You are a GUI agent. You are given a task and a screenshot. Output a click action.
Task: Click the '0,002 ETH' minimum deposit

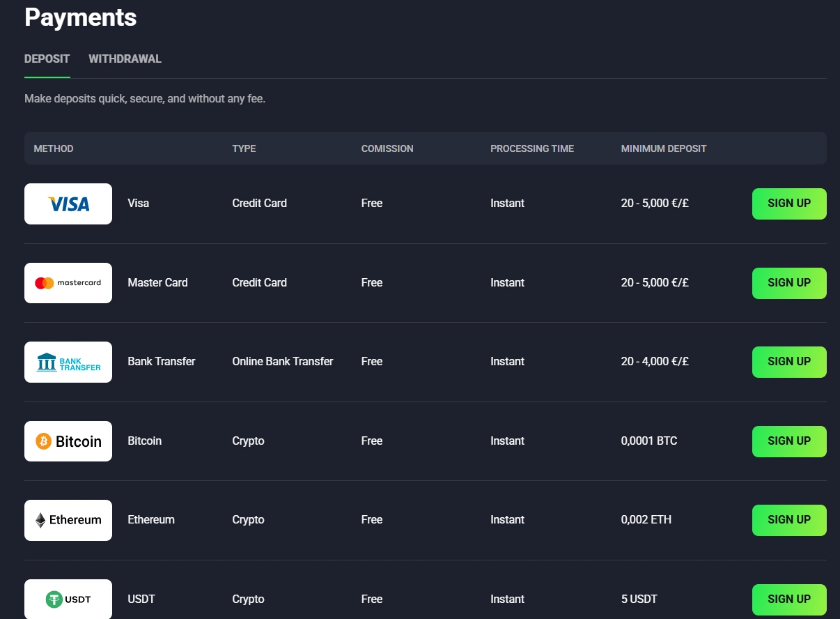pos(646,520)
